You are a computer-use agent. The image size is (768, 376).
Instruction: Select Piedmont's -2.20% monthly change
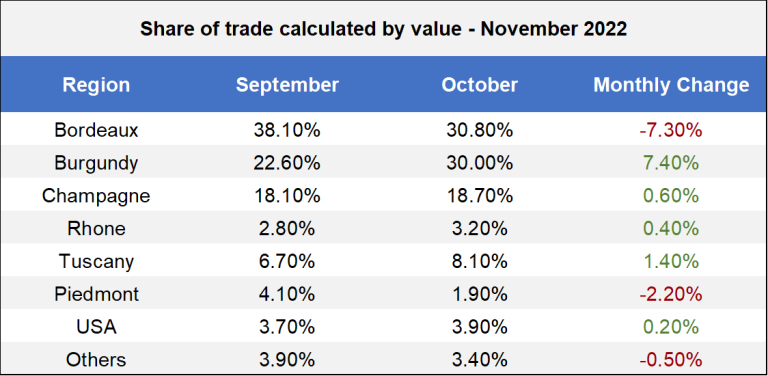pos(671,294)
